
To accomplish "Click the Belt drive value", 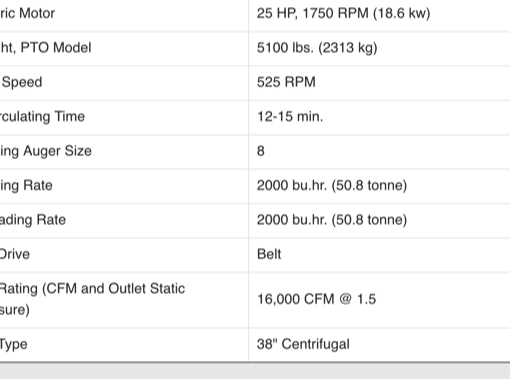I will tap(269, 254).
